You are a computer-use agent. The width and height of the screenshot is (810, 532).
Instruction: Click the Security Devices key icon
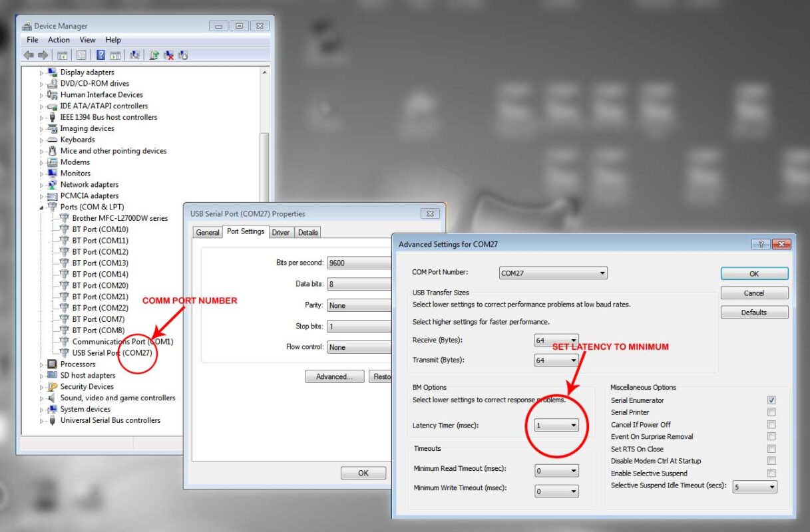point(52,386)
